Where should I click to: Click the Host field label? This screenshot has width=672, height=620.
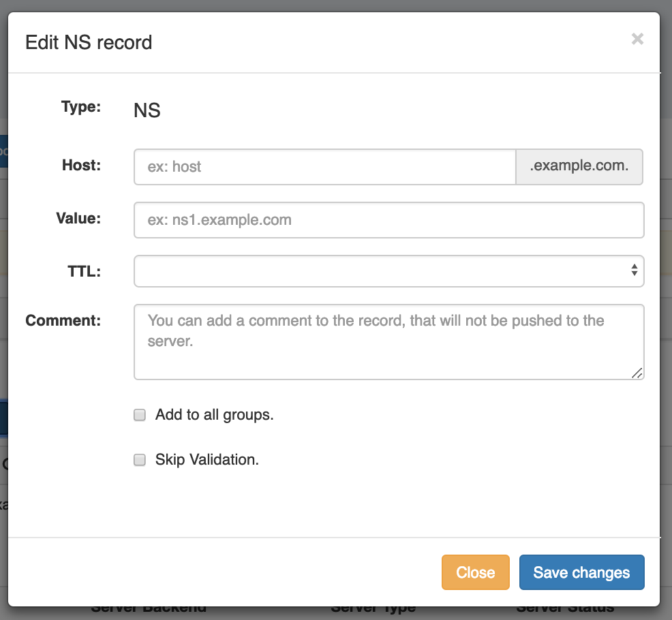click(81, 166)
